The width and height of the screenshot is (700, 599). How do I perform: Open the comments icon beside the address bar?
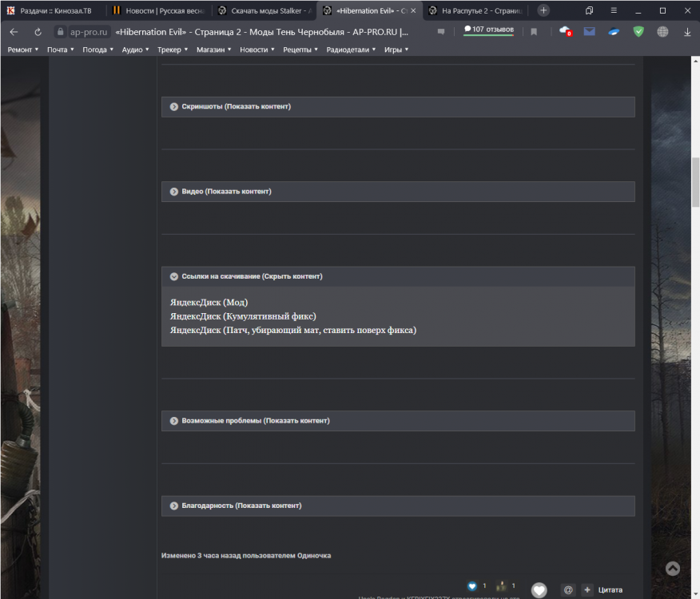click(x=441, y=32)
